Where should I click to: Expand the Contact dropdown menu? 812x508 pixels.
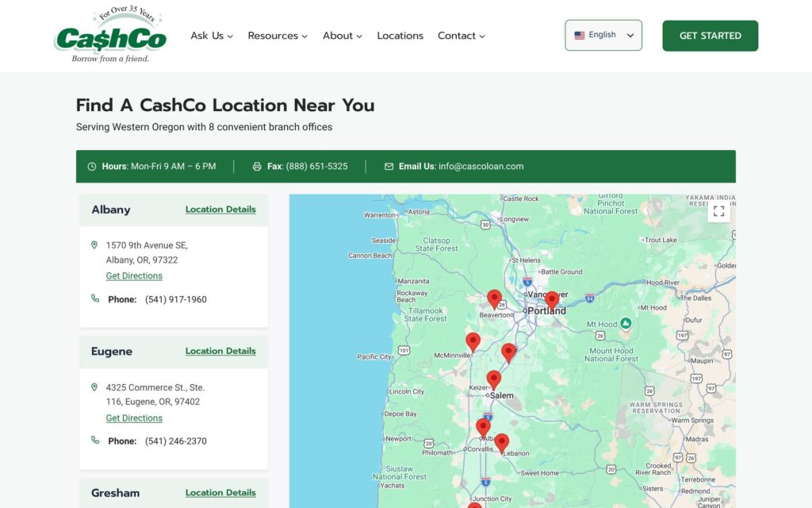461,36
